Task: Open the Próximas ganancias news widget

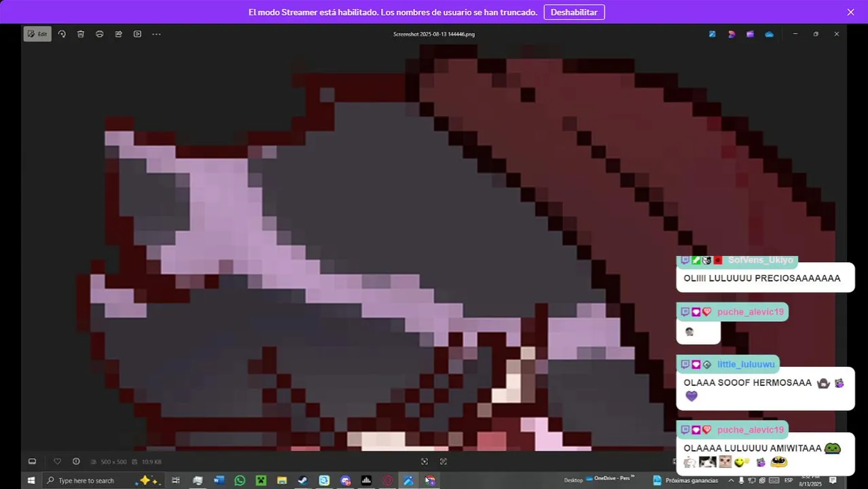Action: pos(685,480)
